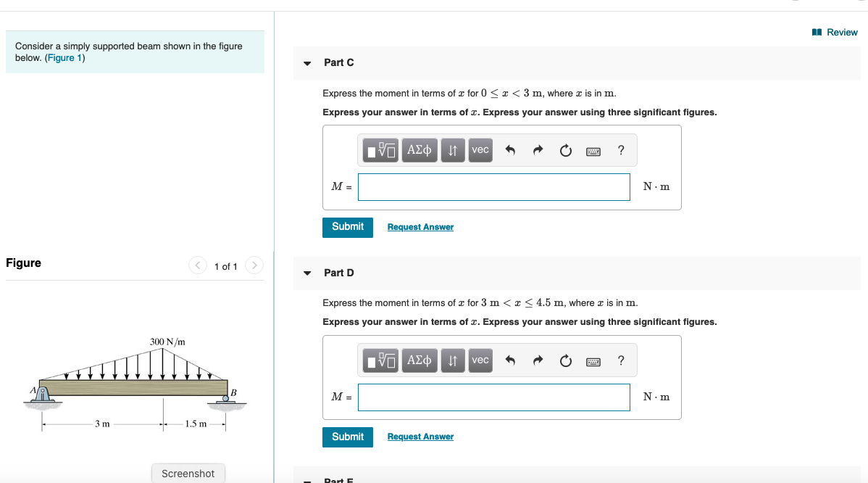Click the Screenshot button
This screenshot has width=868, height=483.
pyautogui.click(x=188, y=474)
